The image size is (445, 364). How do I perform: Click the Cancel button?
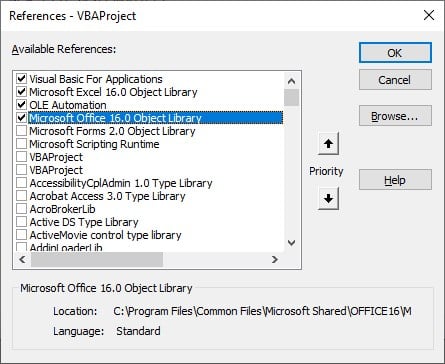click(x=395, y=80)
